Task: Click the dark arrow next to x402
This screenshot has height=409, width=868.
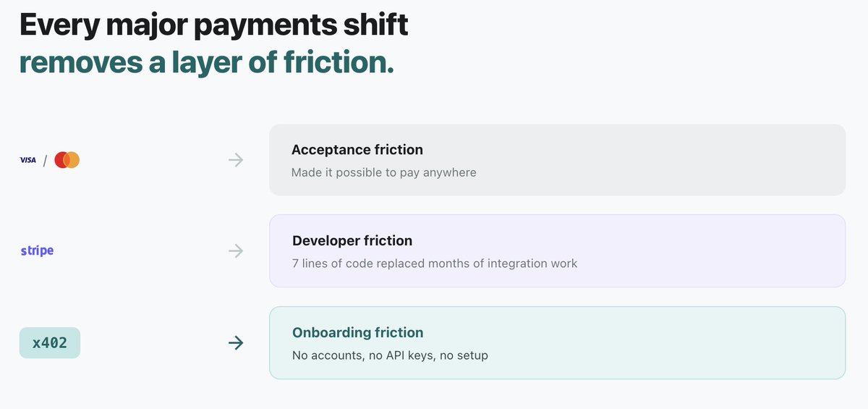Action: [x=236, y=342]
